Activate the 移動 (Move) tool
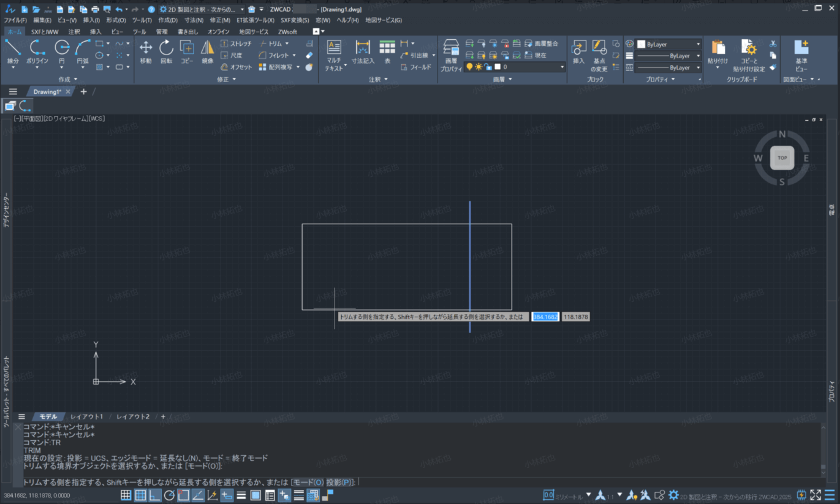 [x=146, y=52]
